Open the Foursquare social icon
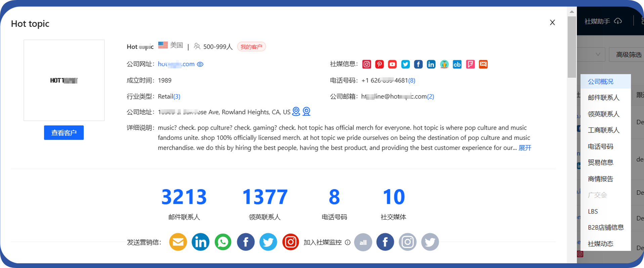The width and height of the screenshot is (644, 268). point(470,64)
